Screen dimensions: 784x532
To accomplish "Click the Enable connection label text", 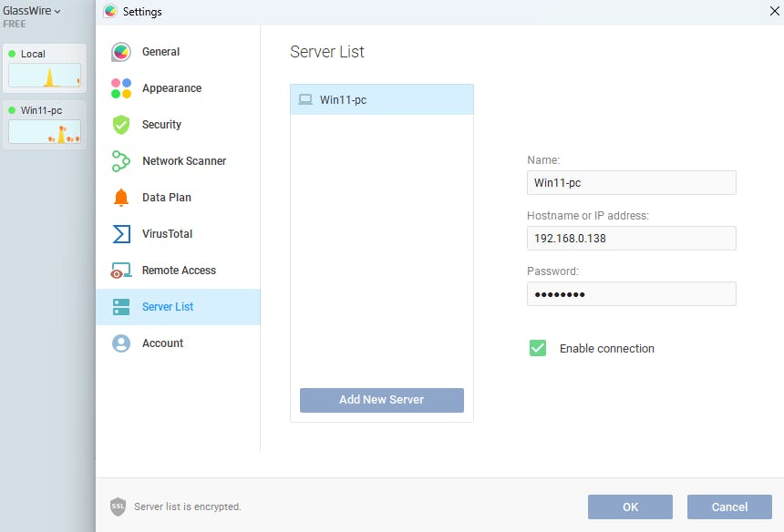I will coord(607,349).
